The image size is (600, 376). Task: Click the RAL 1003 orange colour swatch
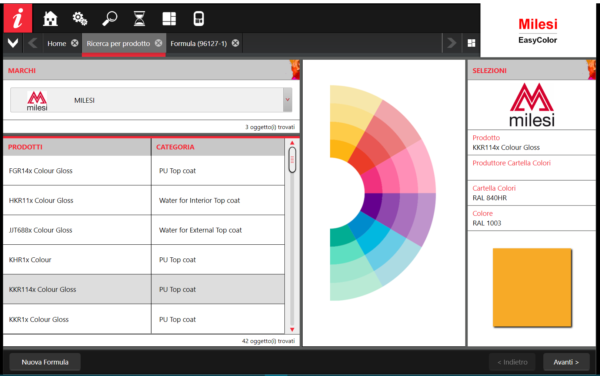[x=532, y=288]
